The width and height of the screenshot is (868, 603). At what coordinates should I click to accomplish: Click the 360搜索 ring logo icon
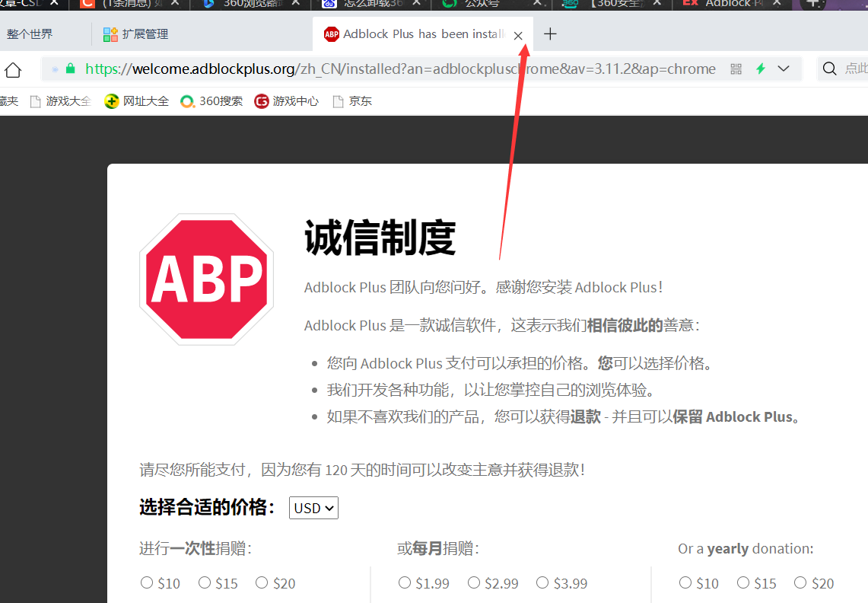tap(188, 101)
